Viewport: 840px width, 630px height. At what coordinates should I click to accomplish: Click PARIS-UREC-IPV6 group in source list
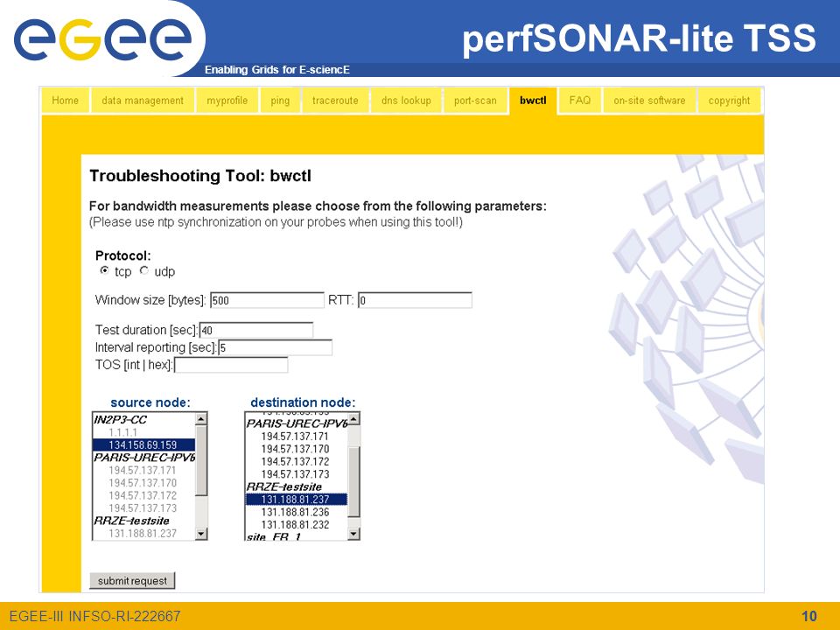[x=143, y=458]
